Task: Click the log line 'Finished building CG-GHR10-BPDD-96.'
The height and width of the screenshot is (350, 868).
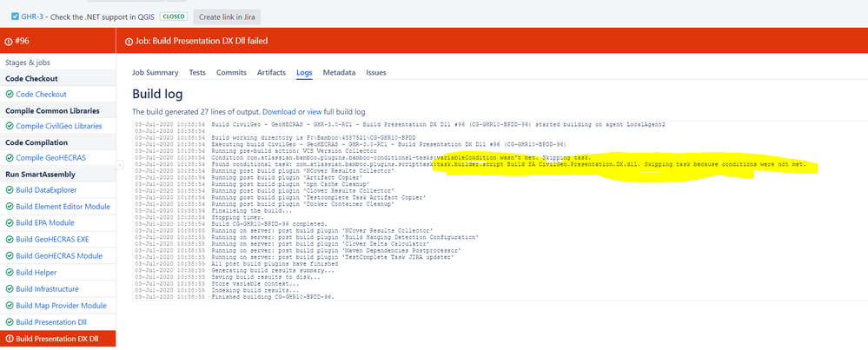Action: point(274,297)
